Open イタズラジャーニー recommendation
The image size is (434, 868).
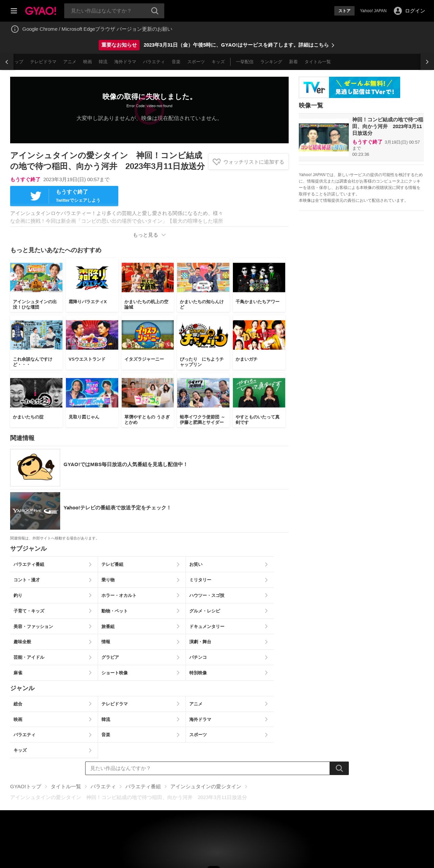tap(148, 342)
